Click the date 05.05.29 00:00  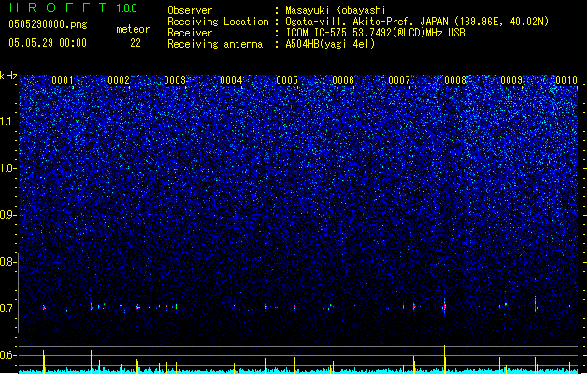[48, 43]
